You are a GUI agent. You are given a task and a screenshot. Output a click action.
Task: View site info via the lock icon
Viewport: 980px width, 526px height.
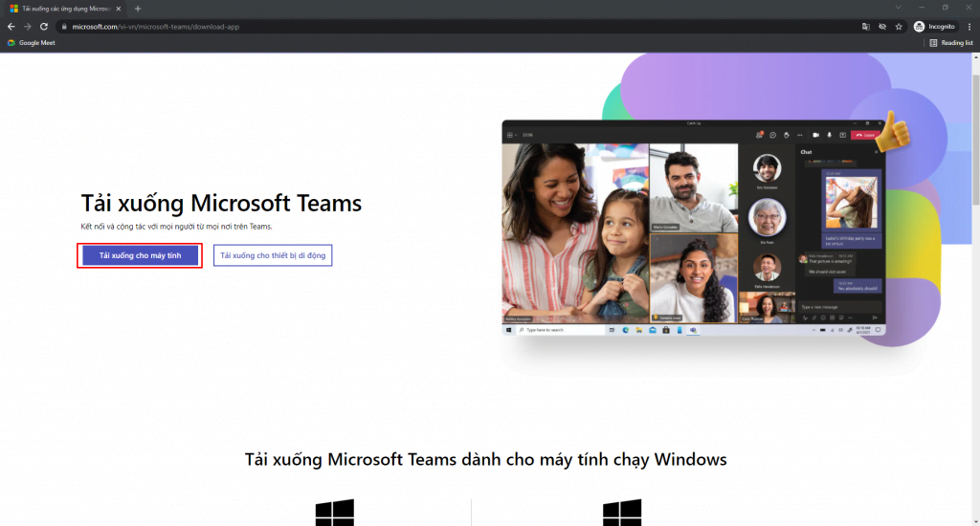pyautogui.click(x=64, y=26)
